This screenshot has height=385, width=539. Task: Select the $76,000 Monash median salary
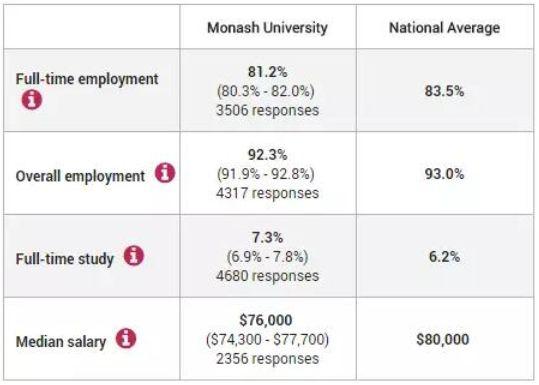[266, 320]
